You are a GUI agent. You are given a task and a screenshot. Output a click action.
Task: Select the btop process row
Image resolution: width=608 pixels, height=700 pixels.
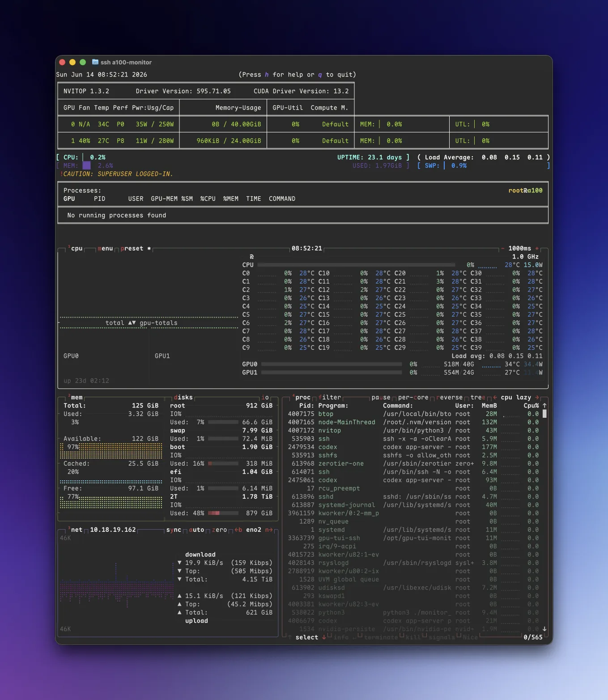(x=413, y=414)
